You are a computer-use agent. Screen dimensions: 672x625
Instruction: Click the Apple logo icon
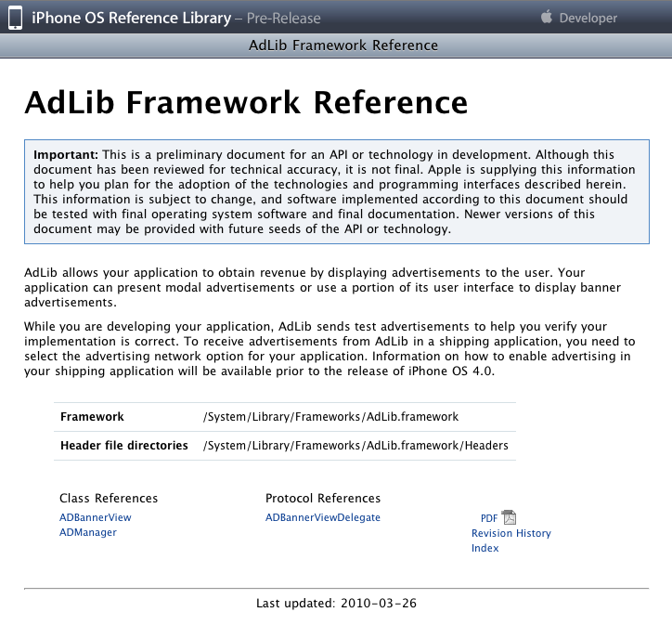547,17
